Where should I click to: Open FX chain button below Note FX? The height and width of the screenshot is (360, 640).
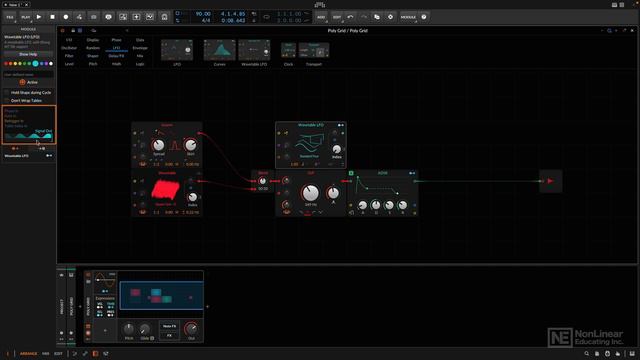169,335
